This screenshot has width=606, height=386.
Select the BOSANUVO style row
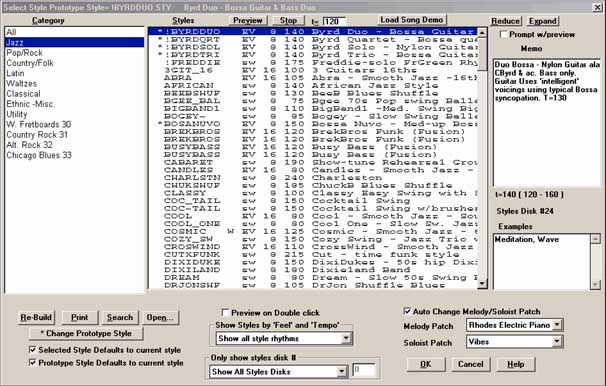click(313, 124)
